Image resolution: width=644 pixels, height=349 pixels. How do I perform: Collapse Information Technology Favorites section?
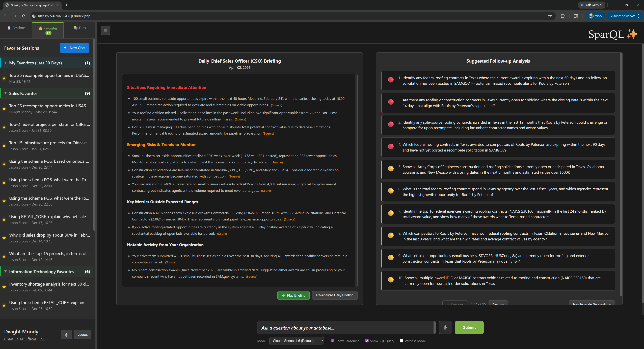pyautogui.click(x=6, y=271)
